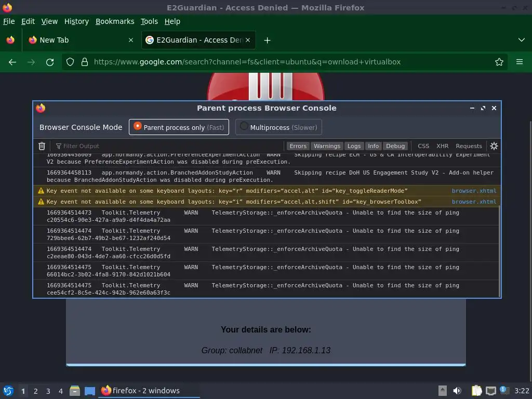Open browser.xhtml link for browserToolbox warning
532x399 pixels.
pos(474,202)
